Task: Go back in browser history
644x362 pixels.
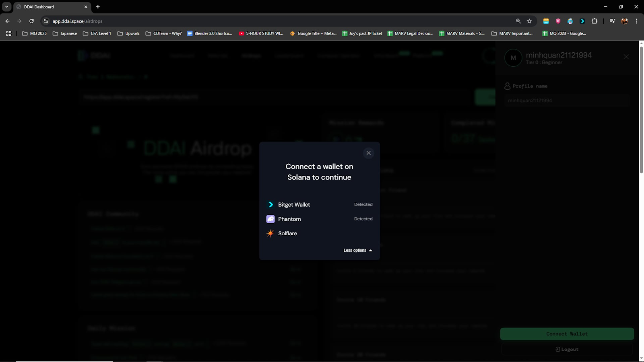Action: point(7,21)
